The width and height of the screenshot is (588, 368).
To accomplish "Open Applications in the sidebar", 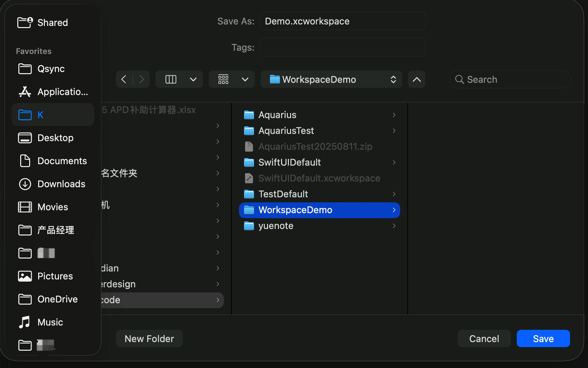I will (62, 92).
